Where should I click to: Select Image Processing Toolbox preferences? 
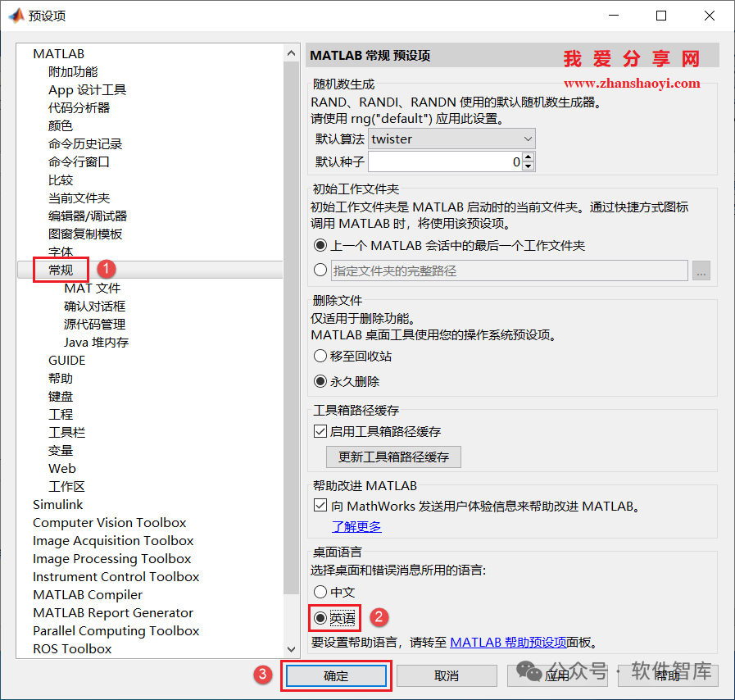[112, 558]
